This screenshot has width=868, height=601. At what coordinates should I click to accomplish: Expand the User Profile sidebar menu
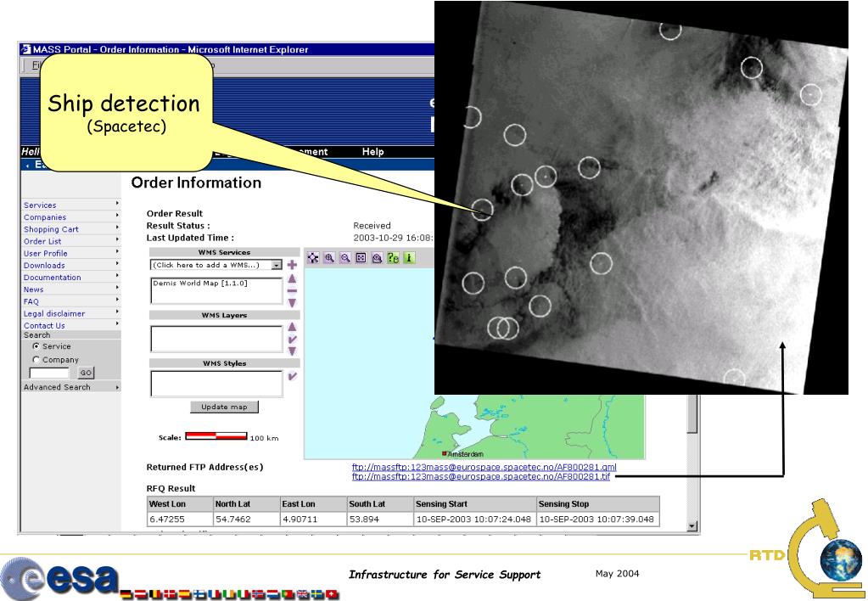[117, 252]
